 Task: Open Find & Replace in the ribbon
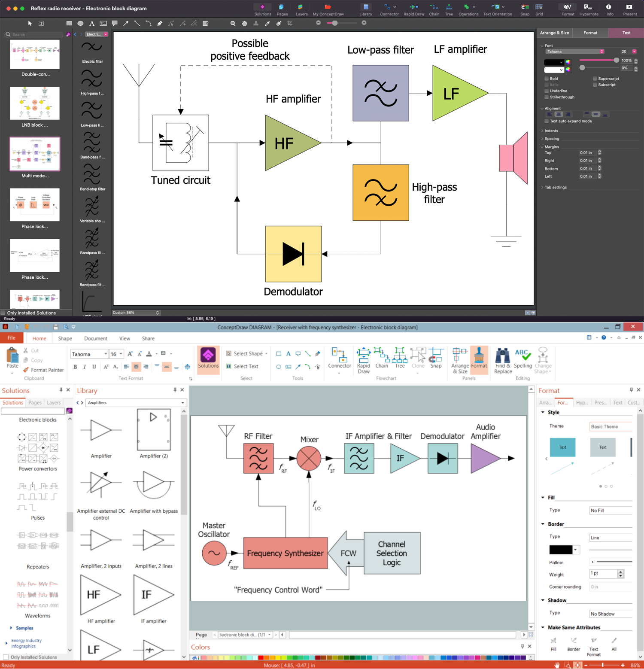pos(503,360)
